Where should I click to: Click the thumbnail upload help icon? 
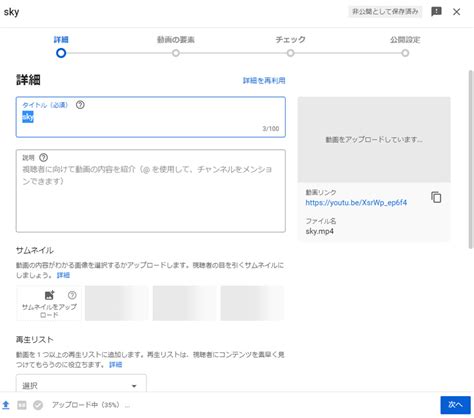(x=72, y=295)
